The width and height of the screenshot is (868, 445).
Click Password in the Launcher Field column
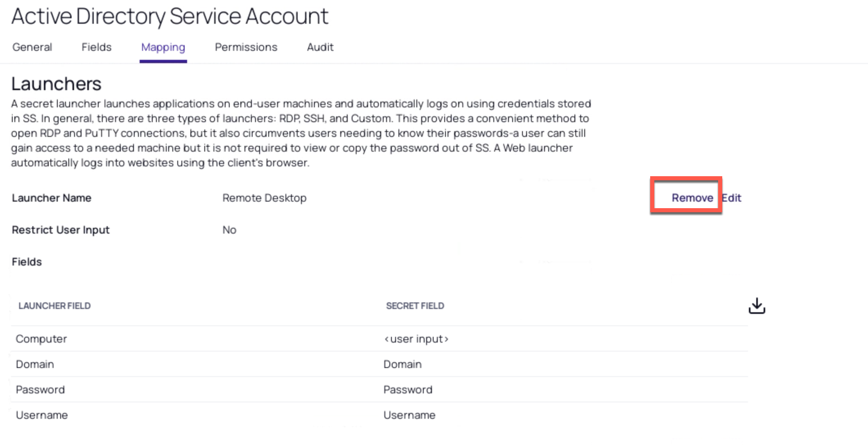pos(40,390)
